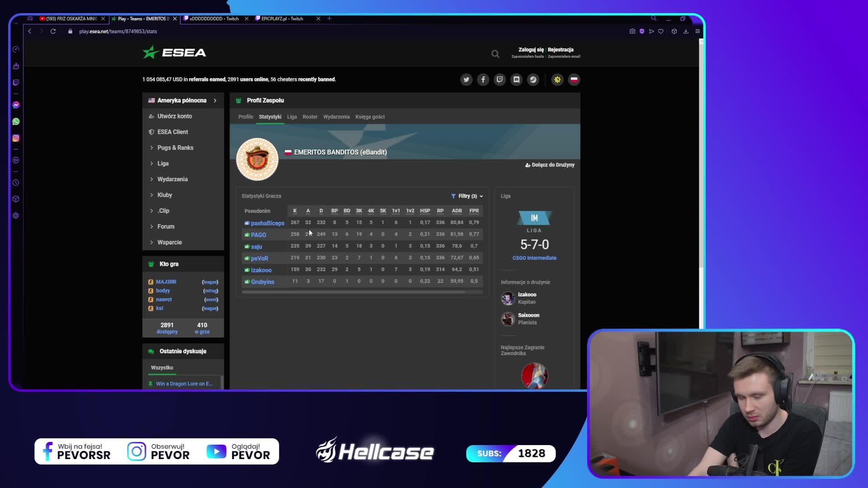Click the Polish flag language icon
Screen dimensions: 868x488
point(574,80)
